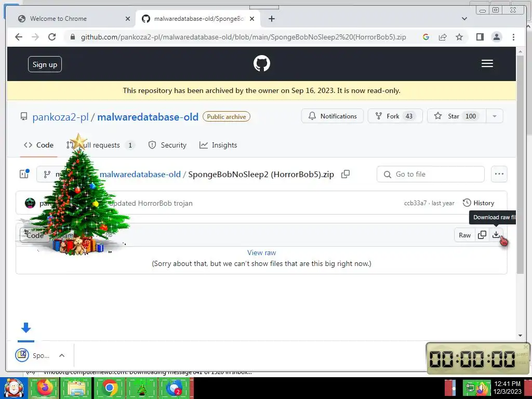The width and height of the screenshot is (532, 399).
Task: Open the History link
Action: click(x=478, y=203)
